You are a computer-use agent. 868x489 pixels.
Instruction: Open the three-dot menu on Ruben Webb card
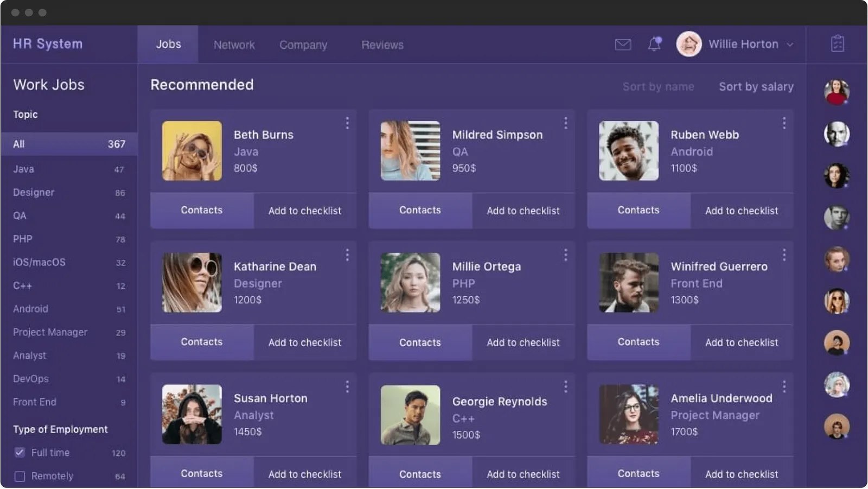[784, 123]
